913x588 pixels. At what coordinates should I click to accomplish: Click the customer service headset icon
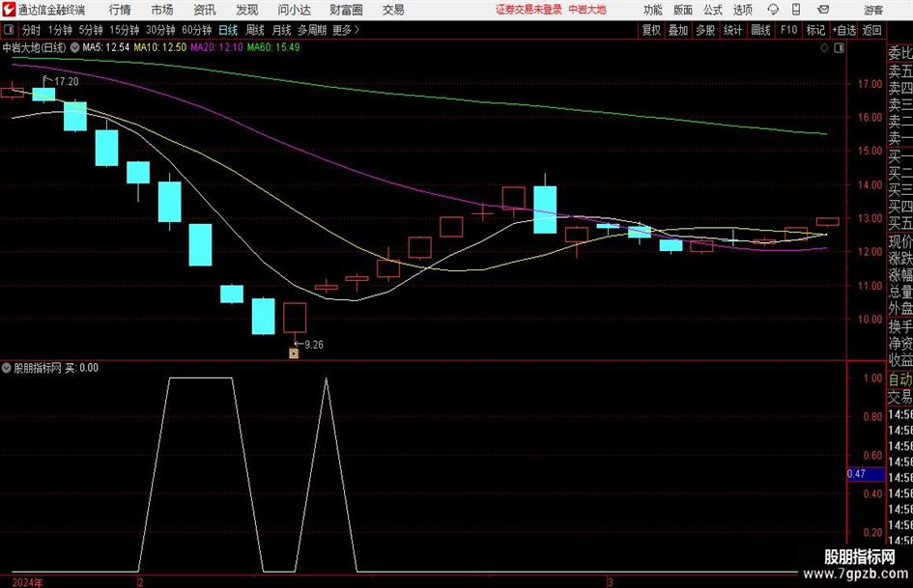click(773, 10)
